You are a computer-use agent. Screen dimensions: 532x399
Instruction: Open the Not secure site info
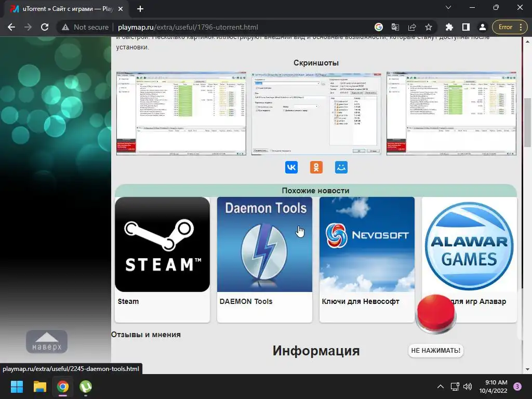click(85, 27)
